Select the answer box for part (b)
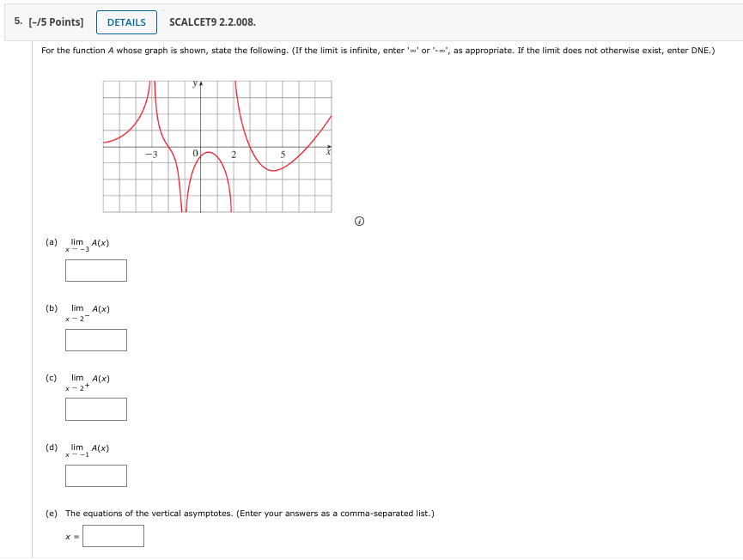Viewport: 743px width, 560px height. coord(95,340)
